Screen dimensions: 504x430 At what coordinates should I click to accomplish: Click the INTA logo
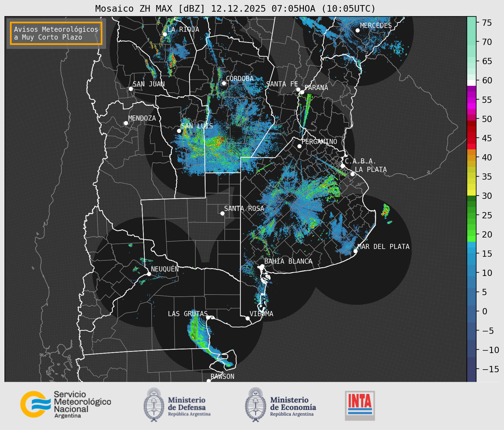coord(360,405)
